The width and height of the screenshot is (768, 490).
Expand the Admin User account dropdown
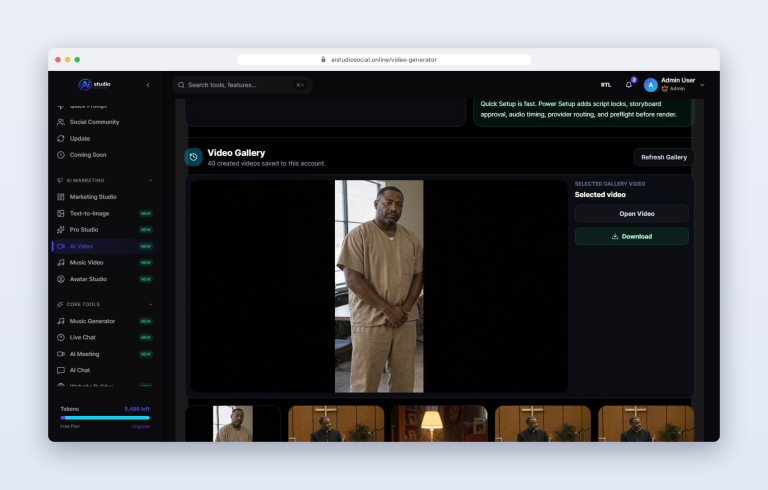(x=702, y=85)
